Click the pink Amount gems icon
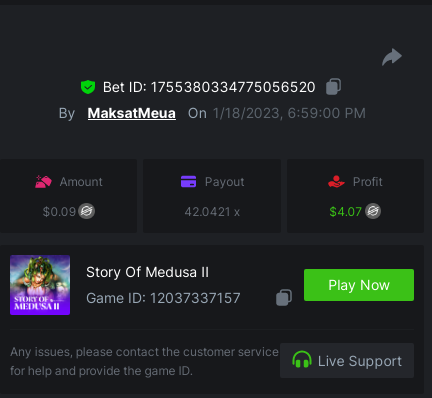This screenshot has height=398, width=432. click(x=43, y=182)
